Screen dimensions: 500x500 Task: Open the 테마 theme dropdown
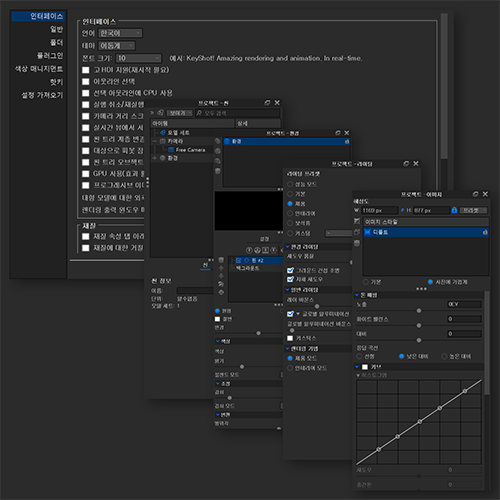click(117, 45)
